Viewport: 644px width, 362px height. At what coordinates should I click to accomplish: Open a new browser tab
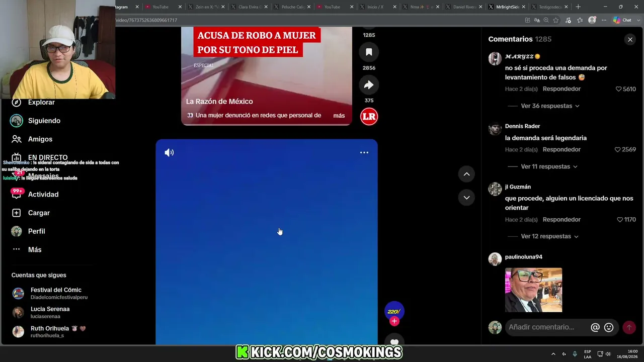point(578,7)
